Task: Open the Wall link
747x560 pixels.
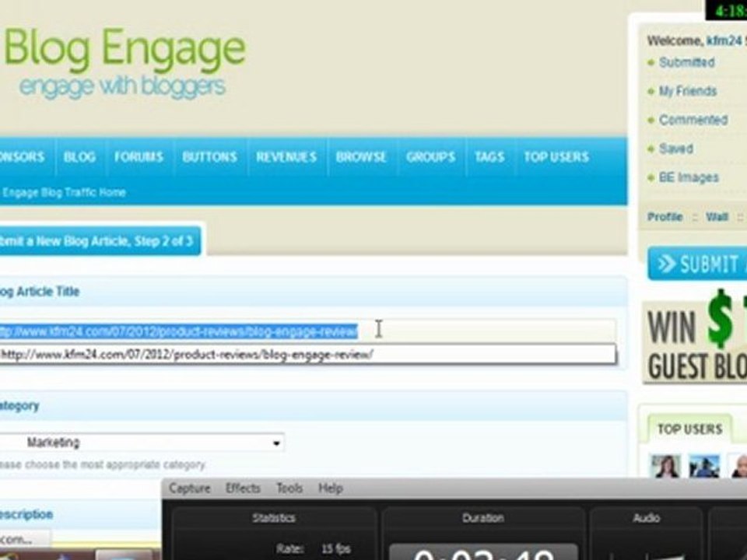Action: tap(717, 217)
